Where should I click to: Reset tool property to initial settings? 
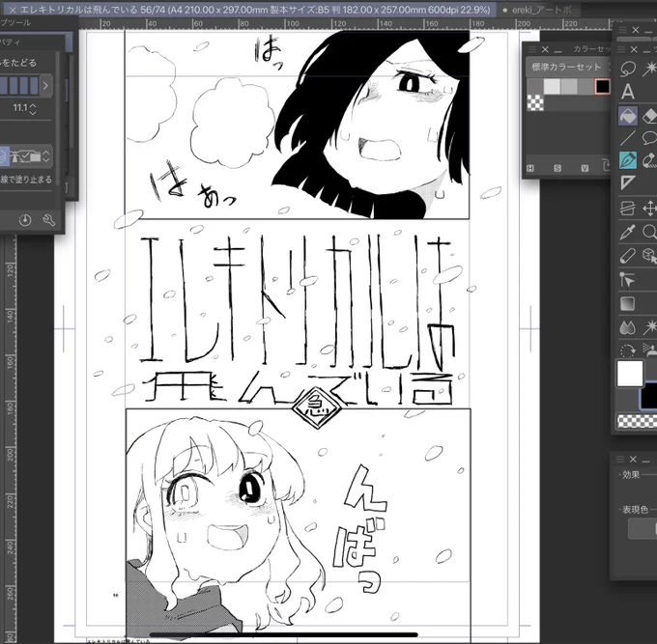pos(25,220)
